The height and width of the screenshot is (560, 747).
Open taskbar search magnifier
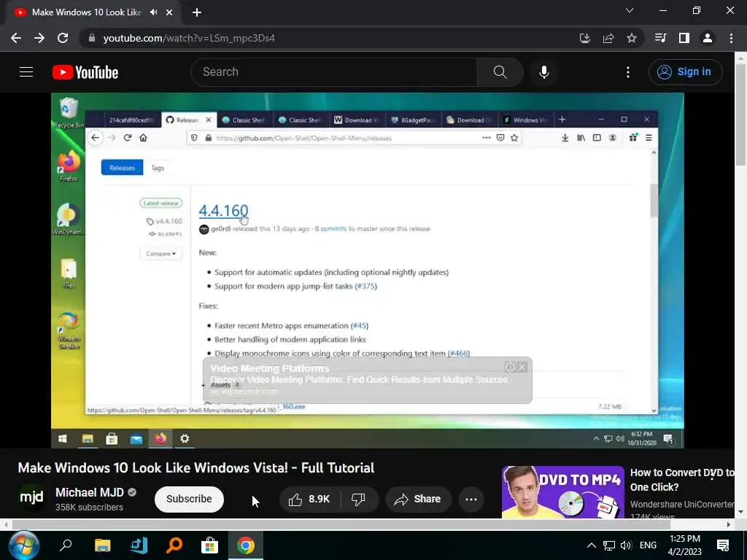coord(66,545)
